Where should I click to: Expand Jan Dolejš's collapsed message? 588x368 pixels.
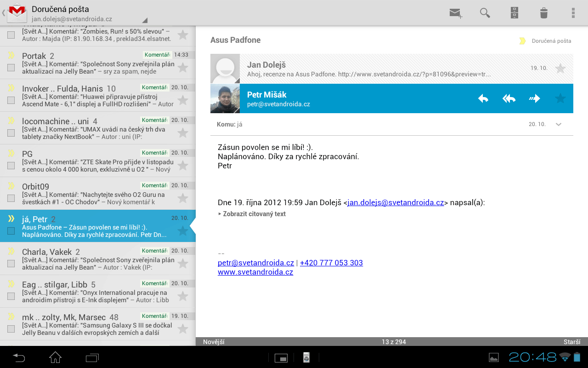[x=392, y=69]
